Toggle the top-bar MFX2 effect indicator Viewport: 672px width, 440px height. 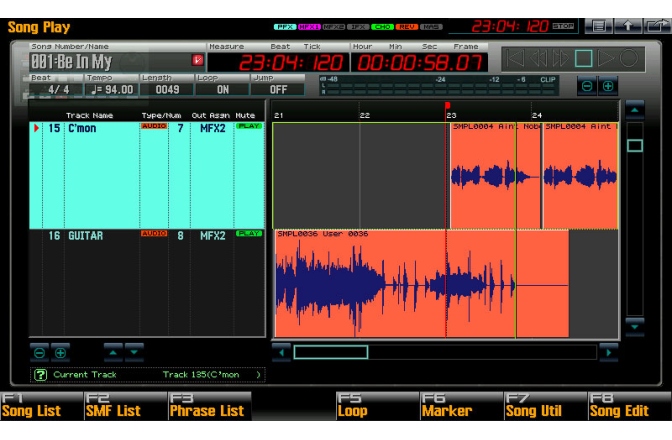click(333, 27)
